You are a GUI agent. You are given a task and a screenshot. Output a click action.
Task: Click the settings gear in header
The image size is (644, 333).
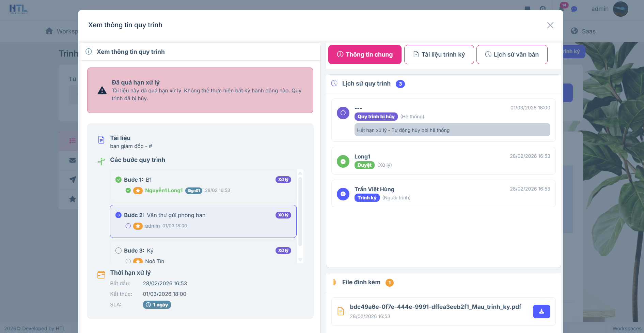(x=543, y=9)
